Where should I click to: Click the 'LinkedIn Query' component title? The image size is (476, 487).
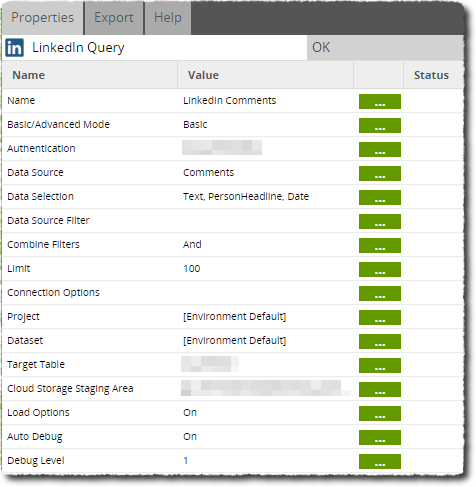pos(78,48)
